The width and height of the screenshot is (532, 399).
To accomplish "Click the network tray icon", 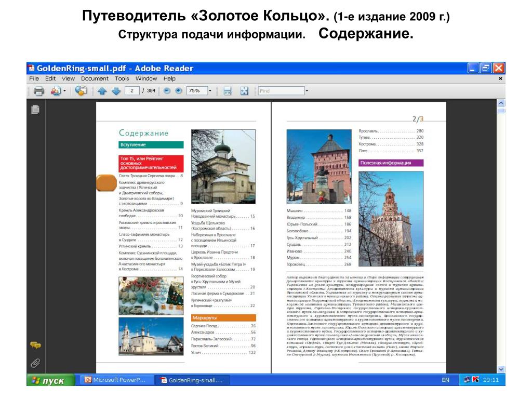I will 467,380.
